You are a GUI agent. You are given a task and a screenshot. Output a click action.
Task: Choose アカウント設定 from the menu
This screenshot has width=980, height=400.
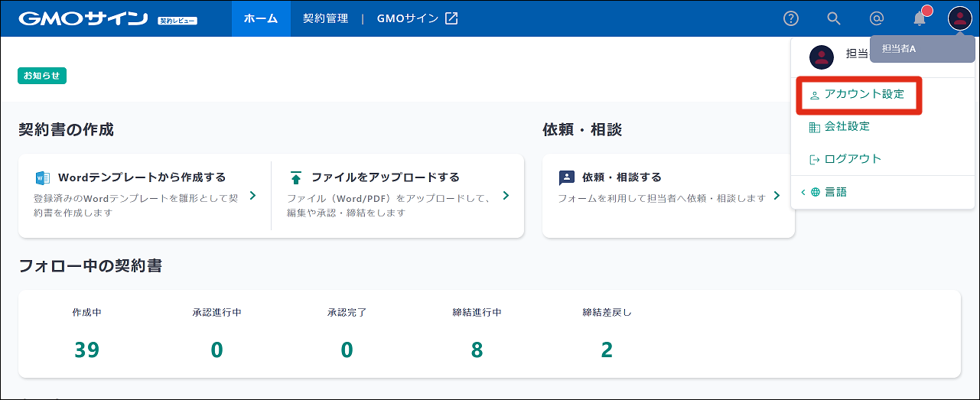click(x=864, y=95)
